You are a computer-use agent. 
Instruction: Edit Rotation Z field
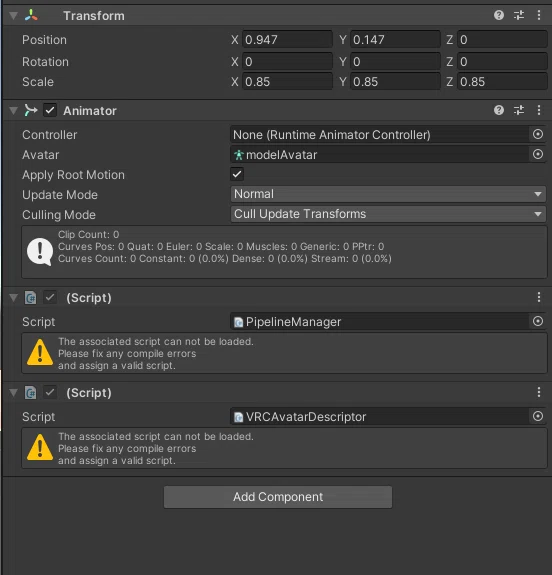click(x=502, y=61)
